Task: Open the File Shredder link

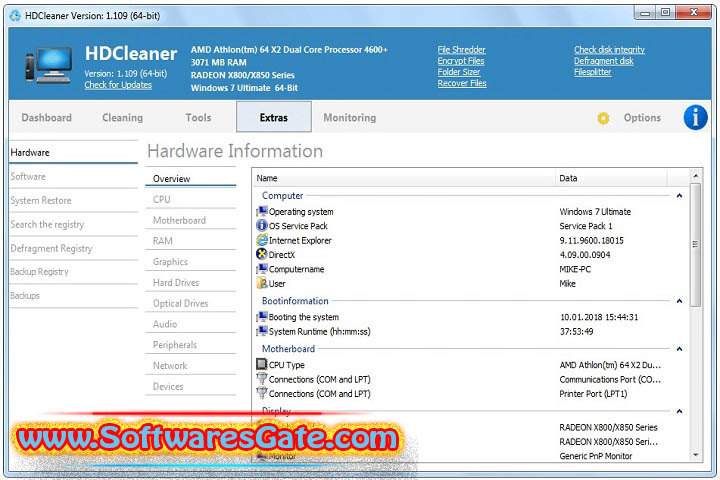Action: pyautogui.click(x=461, y=50)
